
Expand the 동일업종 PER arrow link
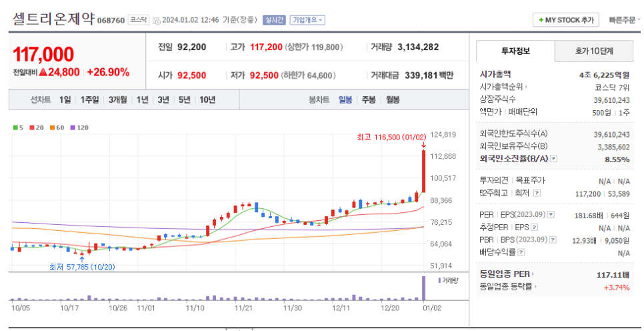pos(533,274)
